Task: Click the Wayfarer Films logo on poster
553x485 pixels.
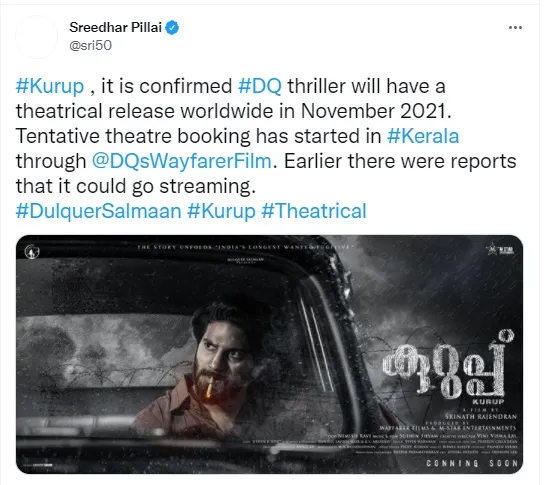Action: pos(32,251)
